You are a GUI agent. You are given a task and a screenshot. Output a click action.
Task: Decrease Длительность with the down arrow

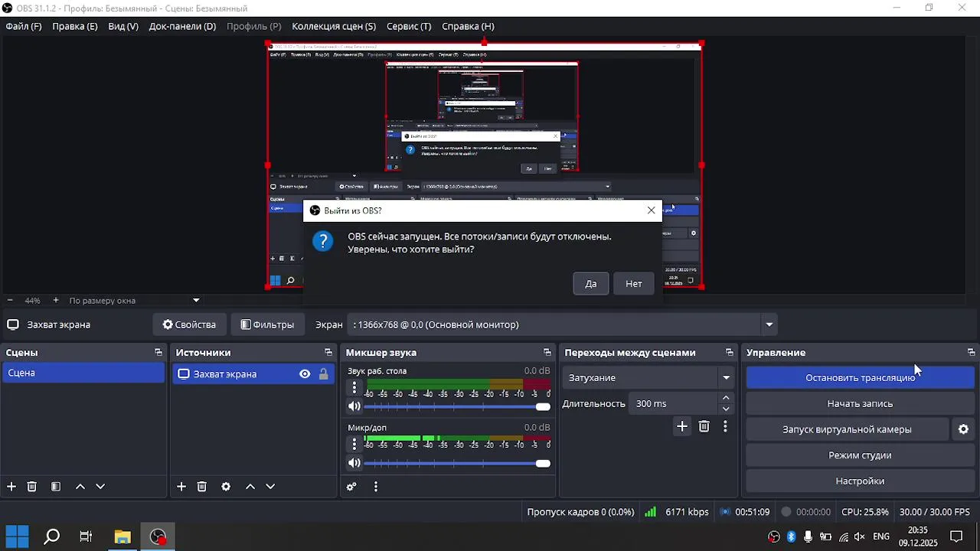tap(726, 409)
